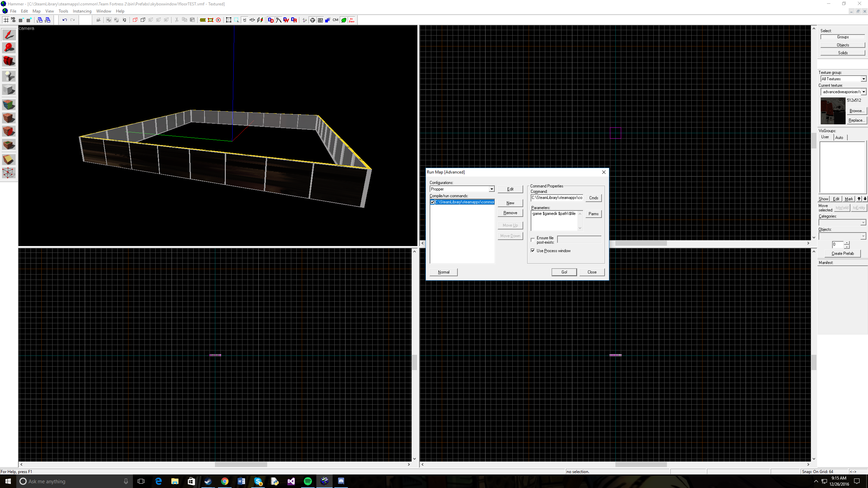Open the Toggle Texture Application tool
The image size is (868, 488).
(x=9, y=104)
